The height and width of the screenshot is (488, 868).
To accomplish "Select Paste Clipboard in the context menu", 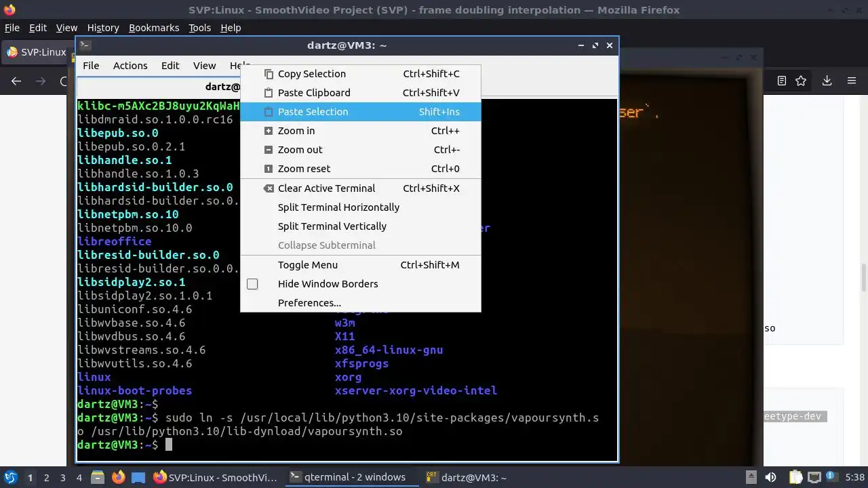I will pos(360,93).
